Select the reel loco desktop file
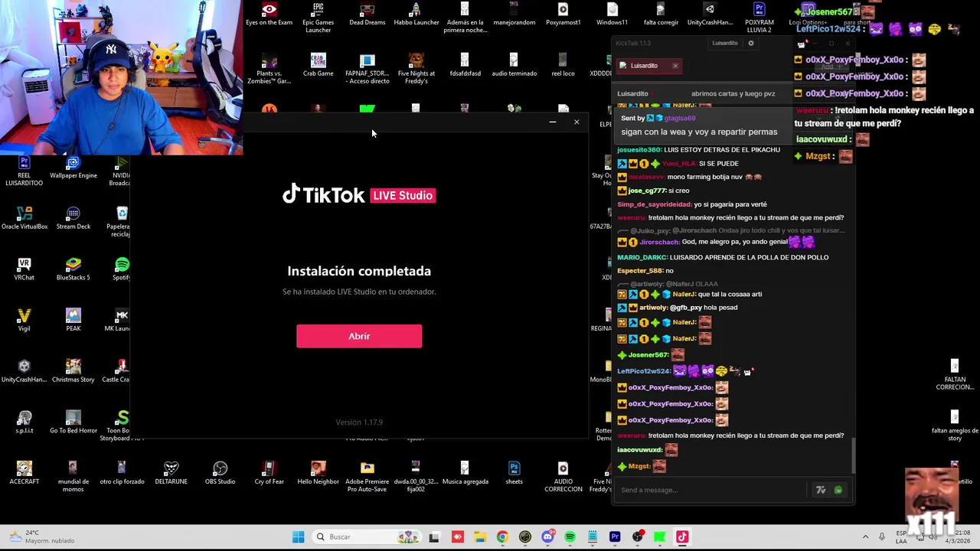This screenshot has height=551, width=980. (563, 65)
